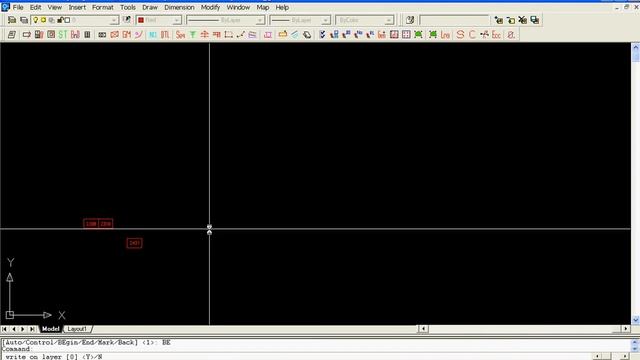Click the next-tab navigation arrow
Image resolution: width=640 pixels, height=360 pixels.
click(23, 329)
